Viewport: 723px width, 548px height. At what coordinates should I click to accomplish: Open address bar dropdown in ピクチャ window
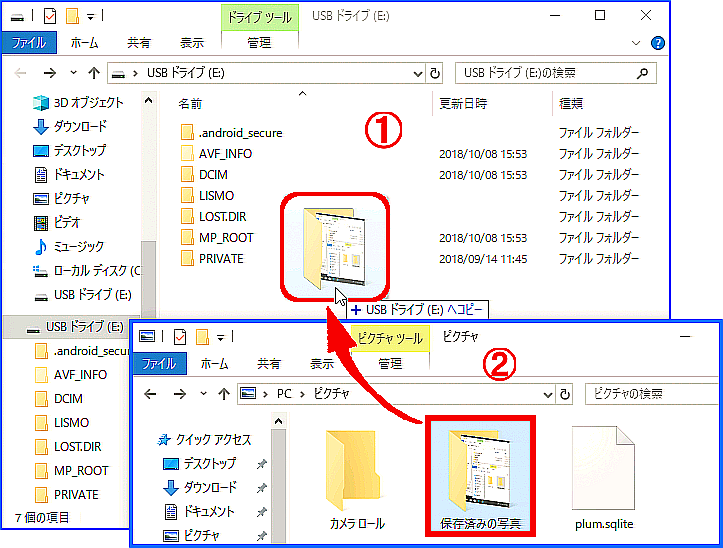(548, 394)
